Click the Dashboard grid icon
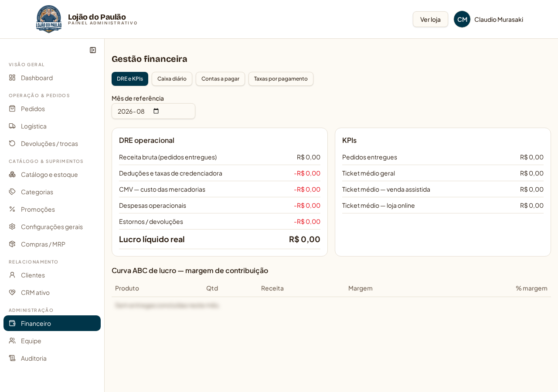 [12, 78]
